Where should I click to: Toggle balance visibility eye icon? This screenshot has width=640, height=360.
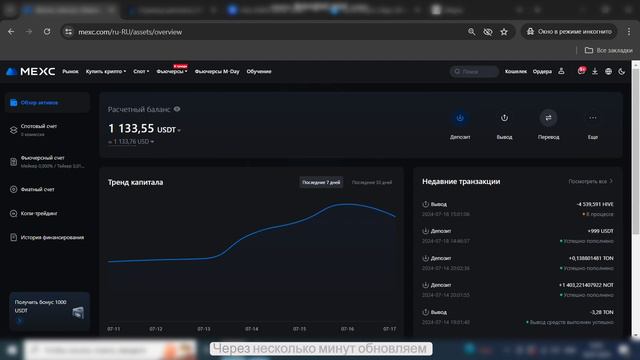[177, 109]
